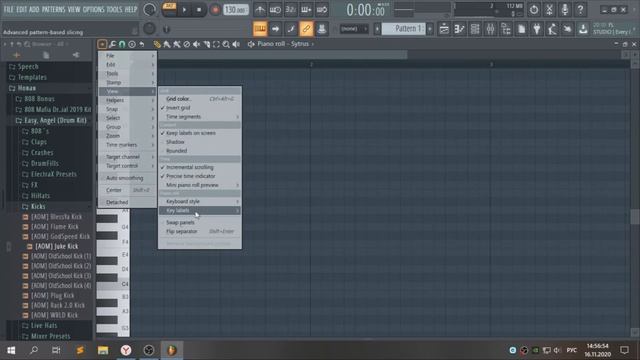
Task: Toggle the piano roll snap magnet icon
Action: [x=122, y=44]
